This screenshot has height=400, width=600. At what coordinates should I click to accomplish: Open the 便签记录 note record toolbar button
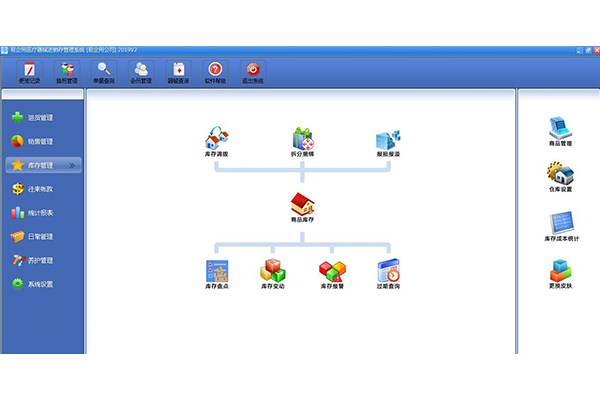click(29, 73)
